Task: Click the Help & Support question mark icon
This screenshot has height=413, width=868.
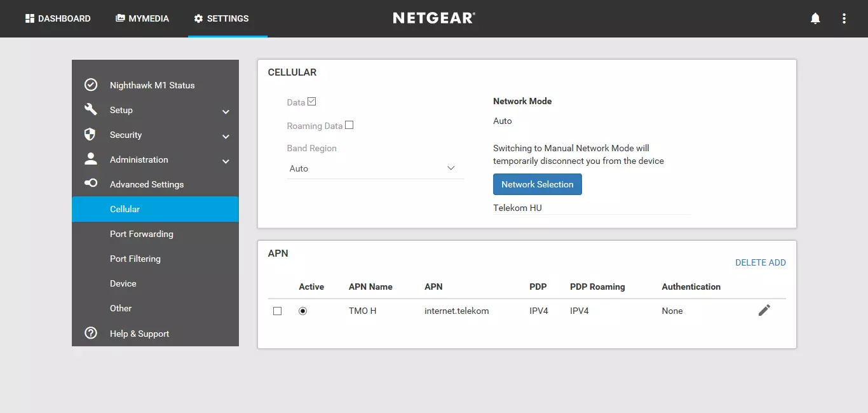Action: [91, 333]
